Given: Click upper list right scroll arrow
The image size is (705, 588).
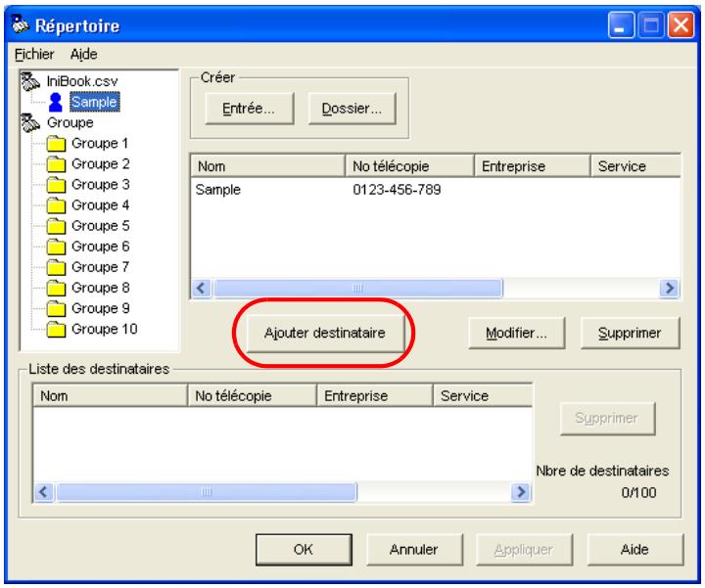Looking at the screenshot, I should tap(669, 288).
